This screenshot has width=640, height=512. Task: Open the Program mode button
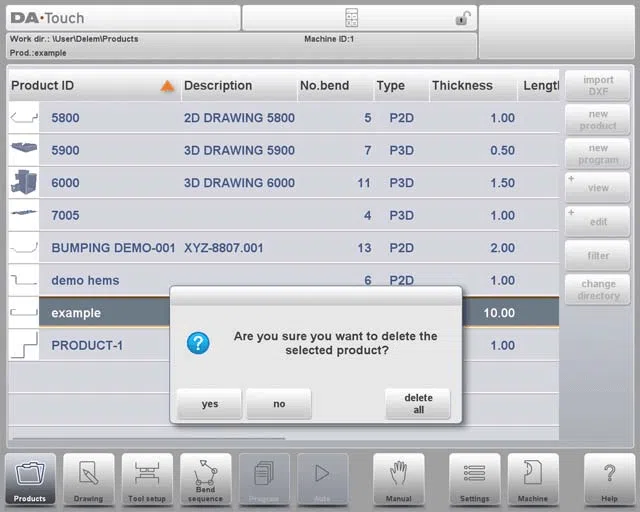point(264,479)
